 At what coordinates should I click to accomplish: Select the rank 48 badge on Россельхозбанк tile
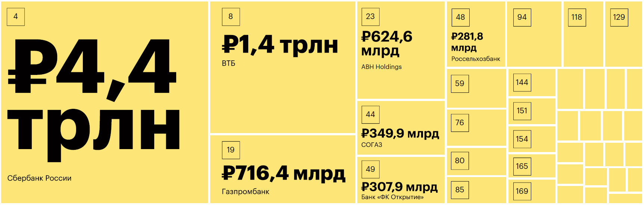(460, 17)
